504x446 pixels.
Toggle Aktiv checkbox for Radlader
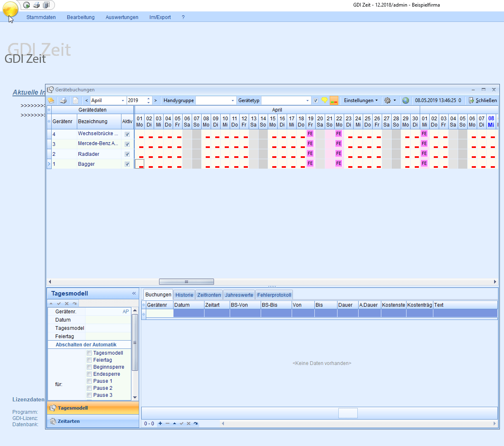127,154
